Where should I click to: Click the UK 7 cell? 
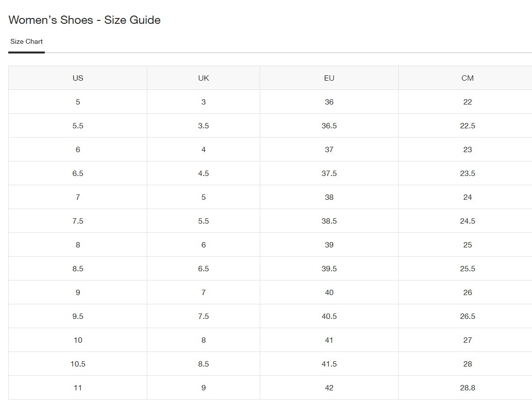coord(203,293)
